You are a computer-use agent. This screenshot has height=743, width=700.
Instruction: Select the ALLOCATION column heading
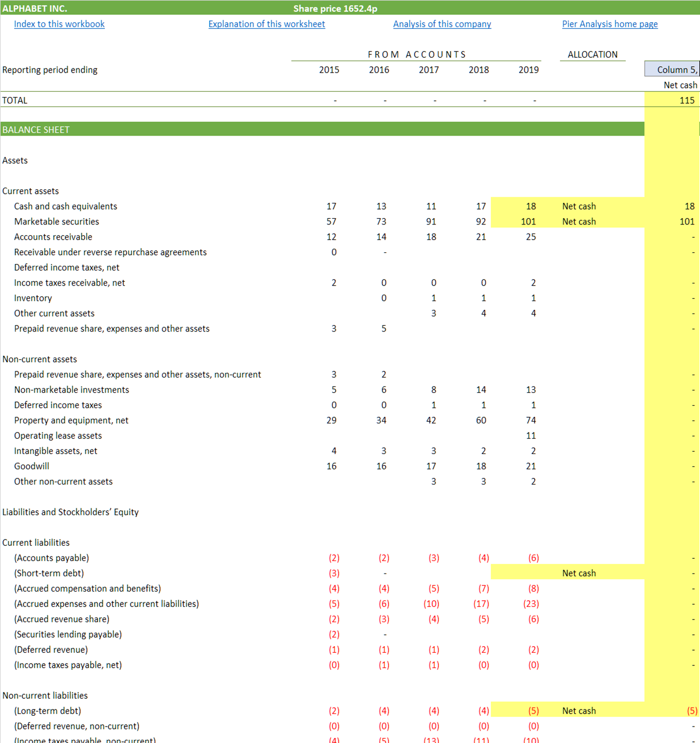(x=592, y=54)
